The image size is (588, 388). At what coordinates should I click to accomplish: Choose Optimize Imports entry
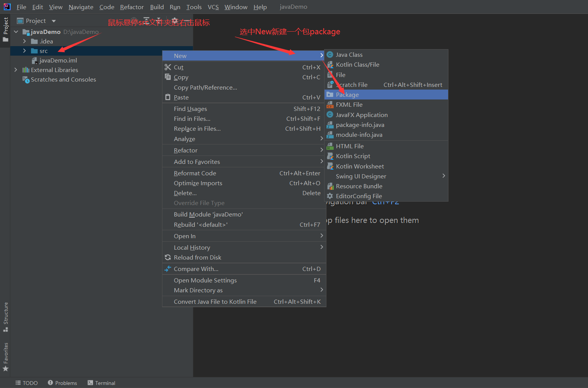point(244,183)
